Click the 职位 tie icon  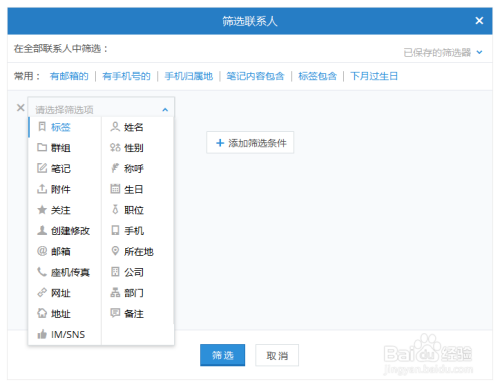[x=115, y=210]
